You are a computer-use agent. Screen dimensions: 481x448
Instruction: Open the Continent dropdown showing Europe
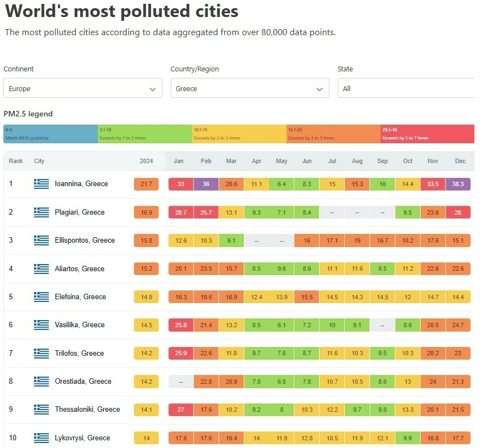coord(83,88)
